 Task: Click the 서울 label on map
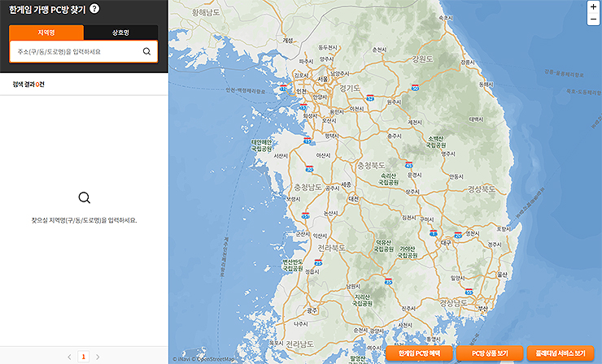click(323, 79)
